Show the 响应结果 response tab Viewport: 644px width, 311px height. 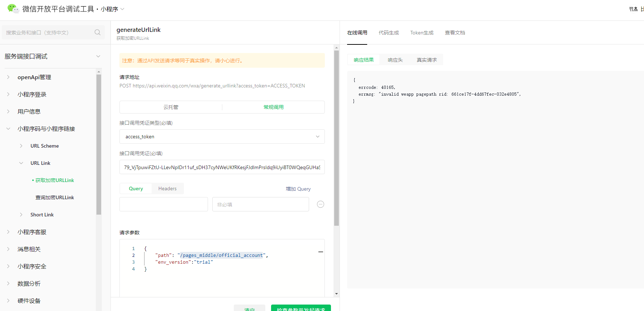pos(364,60)
